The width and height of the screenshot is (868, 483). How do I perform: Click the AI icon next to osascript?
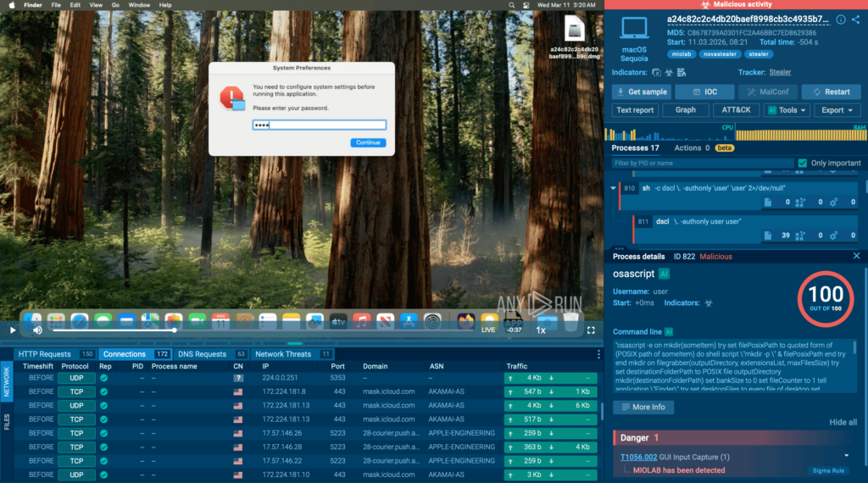[x=664, y=274]
